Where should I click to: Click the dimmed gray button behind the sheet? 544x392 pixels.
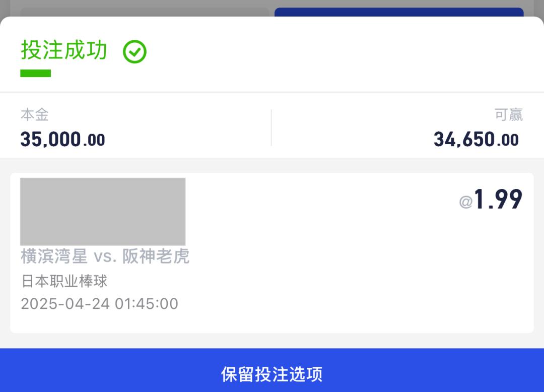tap(145, 12)
